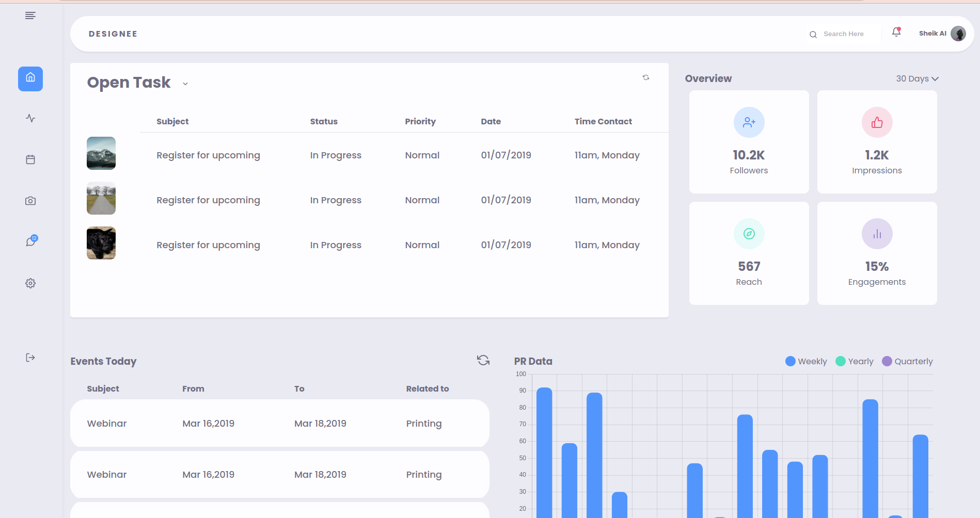Click the Overview heading

point(708,78)
